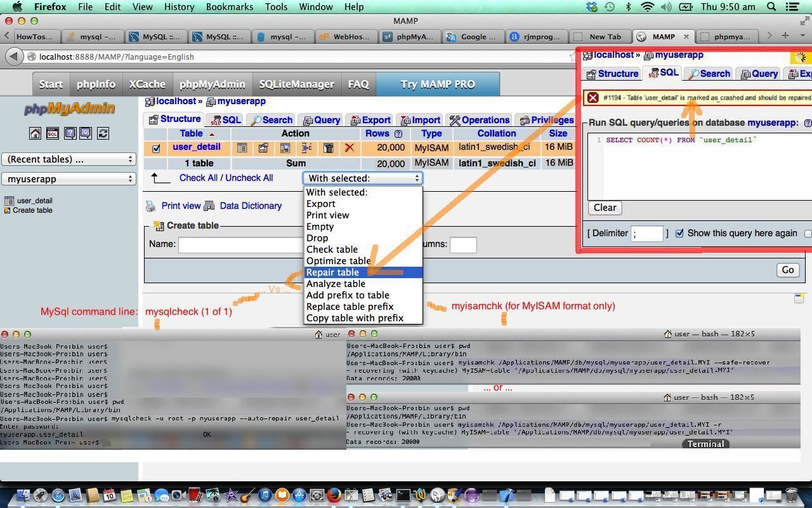The image size is (812, 508).
Task: Open the Bookmarks menu in menu bar
Action: pyautogui.click(x=229, y=7)
